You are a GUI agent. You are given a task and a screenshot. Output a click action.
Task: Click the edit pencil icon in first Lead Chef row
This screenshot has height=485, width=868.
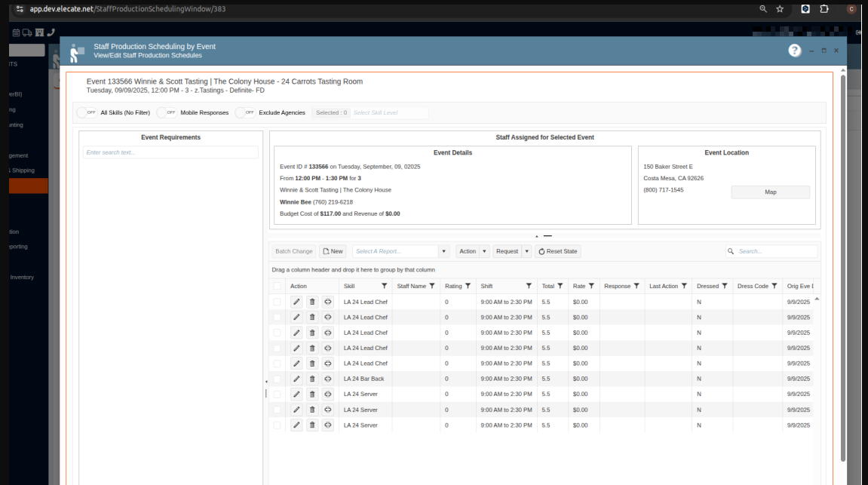296,302
